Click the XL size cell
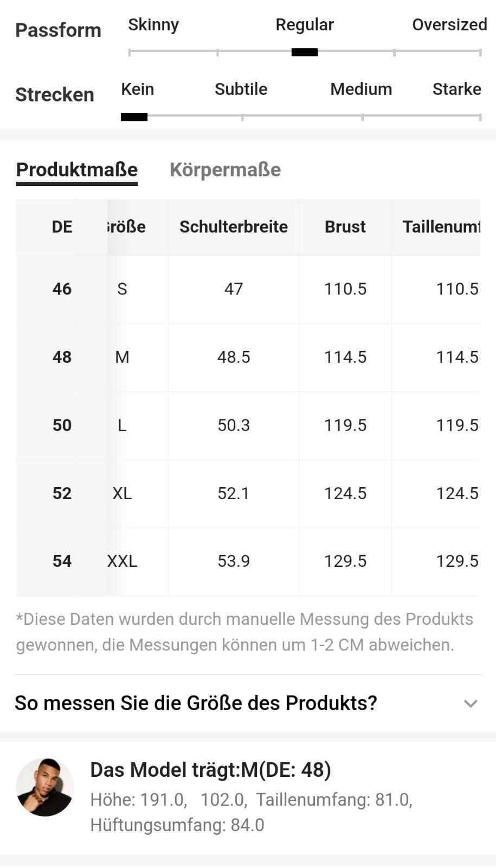496x868 pixels. (x=122, y=494)
